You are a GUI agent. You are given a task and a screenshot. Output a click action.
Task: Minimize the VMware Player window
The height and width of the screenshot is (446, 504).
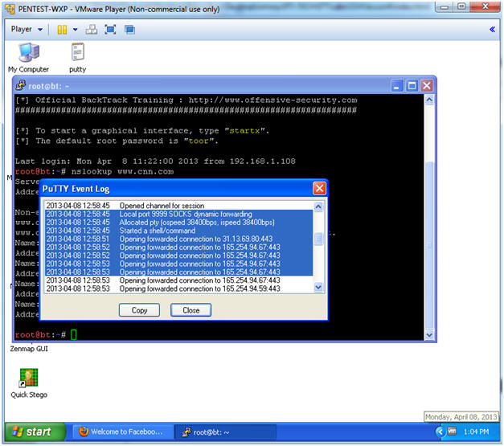tap(445, 7)
